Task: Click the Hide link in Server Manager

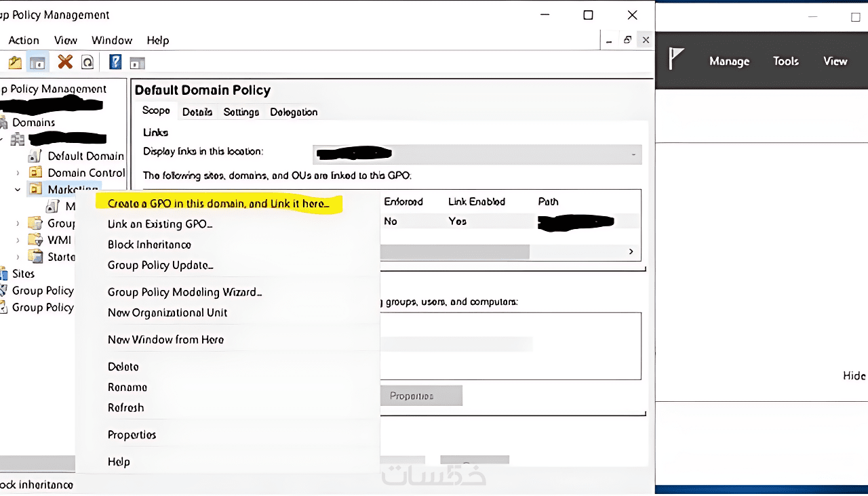Action: (854, 375)
